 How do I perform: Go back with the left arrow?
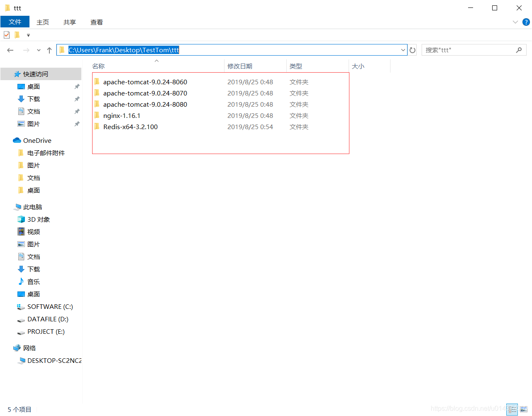[10, 50]
